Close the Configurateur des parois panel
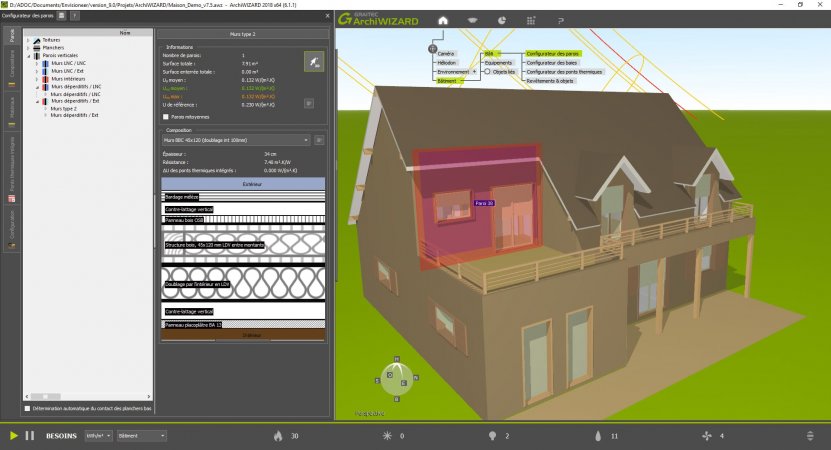This screenshot has width=831, height=450. (x=327, y=16)
